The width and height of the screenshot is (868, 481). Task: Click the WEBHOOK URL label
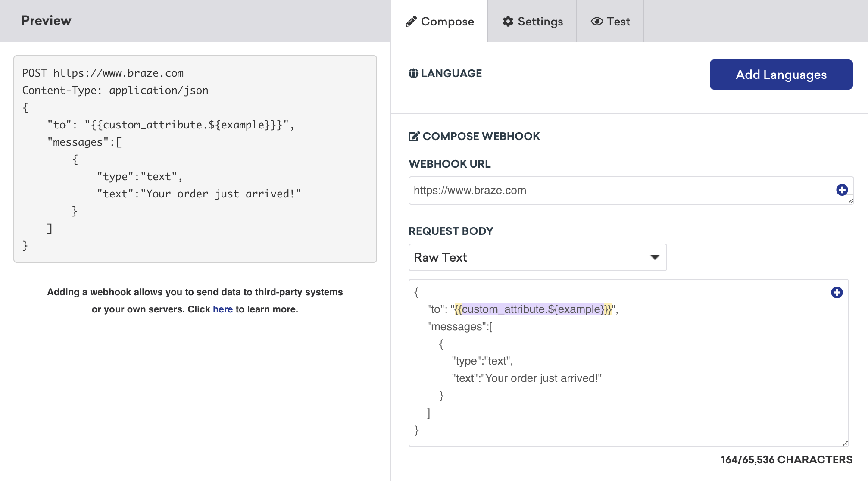pyautogui.click(x=450, y=164)
